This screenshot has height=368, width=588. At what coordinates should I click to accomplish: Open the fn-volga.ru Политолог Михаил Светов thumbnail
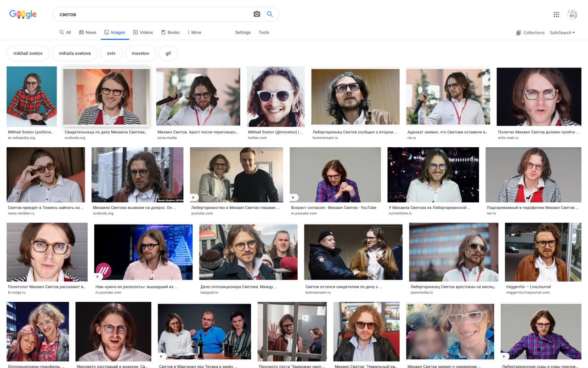pyautogui.click(x=47, y=252)
